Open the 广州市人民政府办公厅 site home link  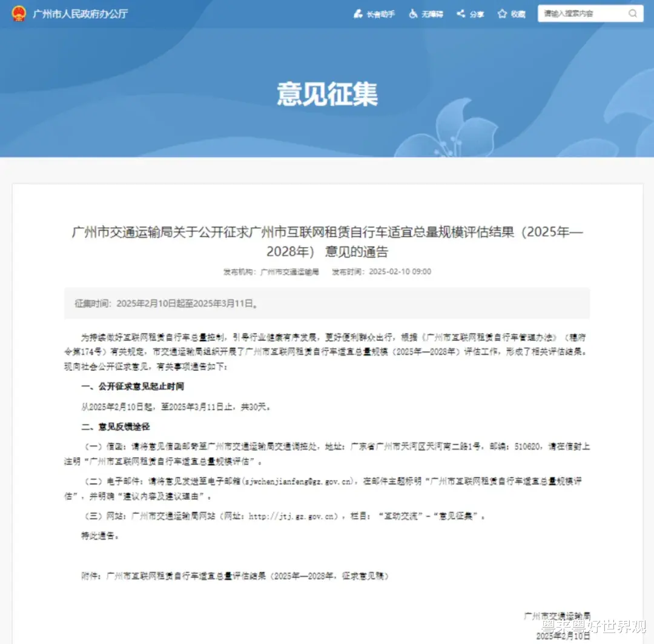pos(80,14)
